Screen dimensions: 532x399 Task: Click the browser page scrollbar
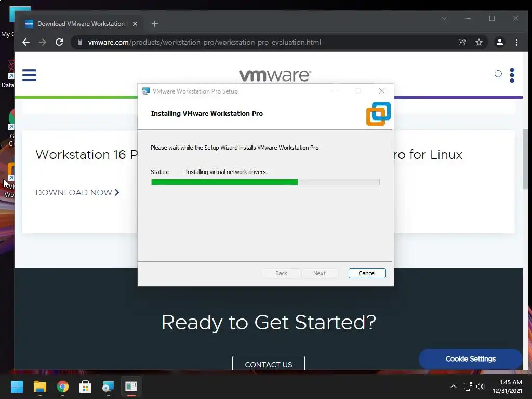click(525, 159)
